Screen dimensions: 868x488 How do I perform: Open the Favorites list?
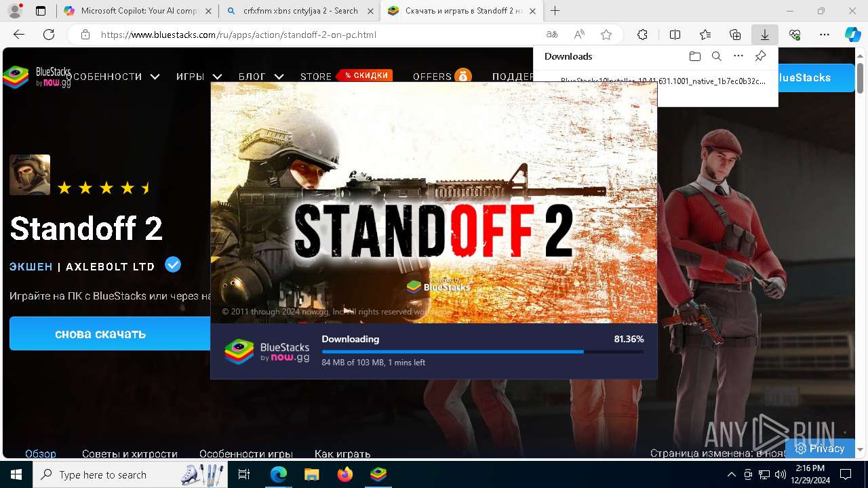705,35
